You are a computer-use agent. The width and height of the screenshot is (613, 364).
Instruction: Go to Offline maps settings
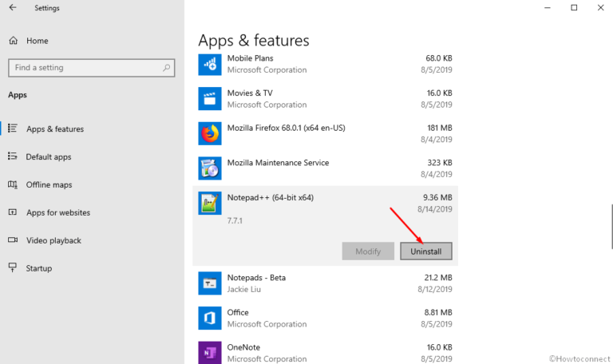(x=49, y=184)
